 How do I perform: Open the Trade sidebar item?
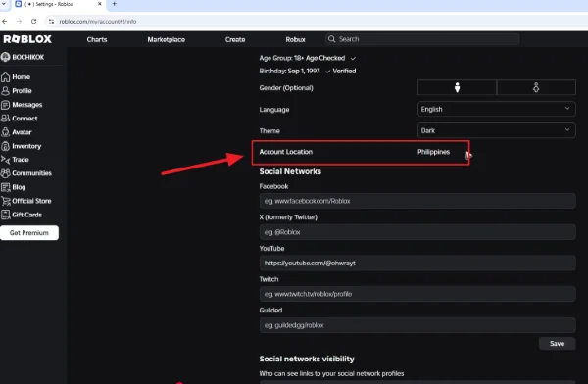point(15,160)
